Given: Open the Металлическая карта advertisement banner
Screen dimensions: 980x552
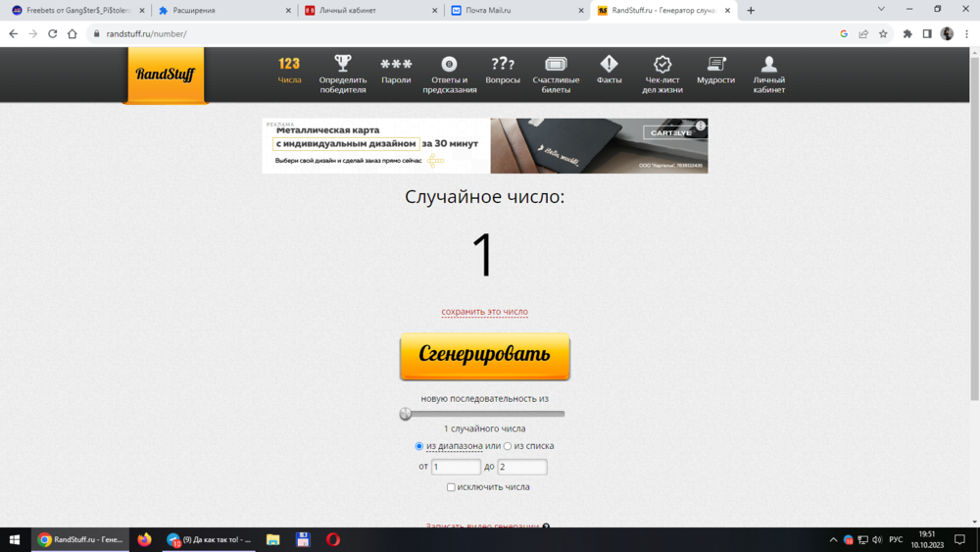Looking at the screenshot, I should (x=485, y=146).
